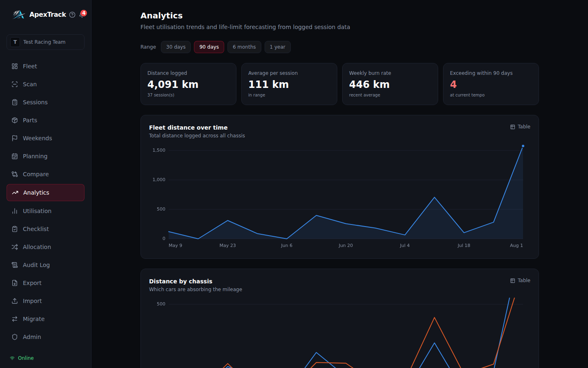
Task: Click table icon in Fleet distance chart
Action: pyautogui.click(x=512, y=127)
